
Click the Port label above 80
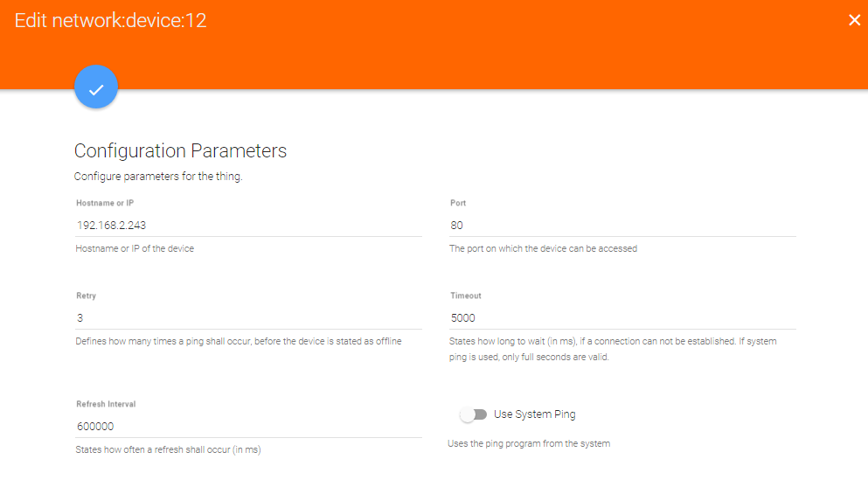pyautogui.click(x=458, y=203)
